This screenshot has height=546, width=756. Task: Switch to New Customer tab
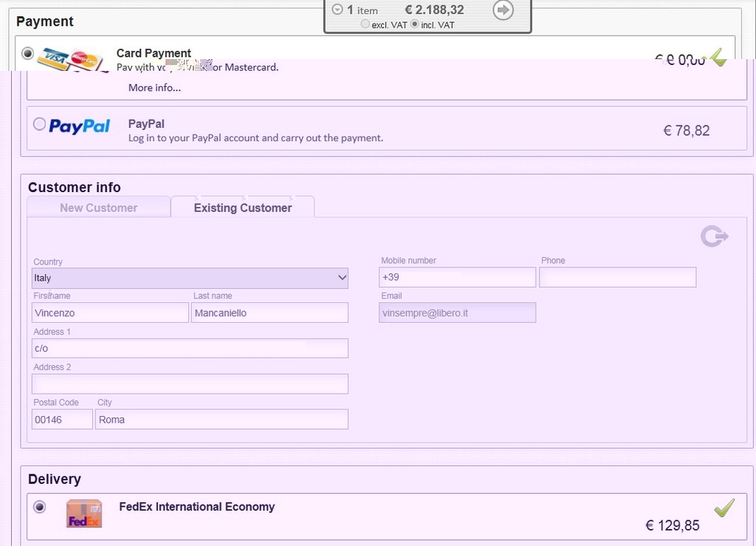point(99,208)
